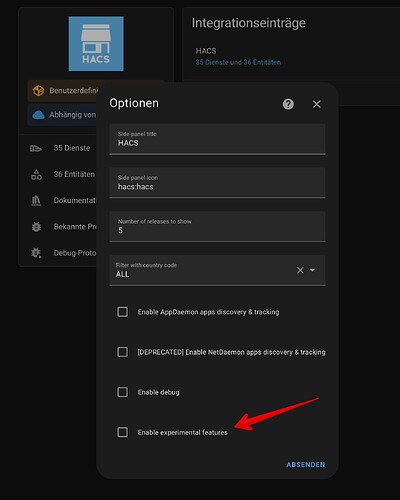This screenshot has height=500, width=400.
Task: Click the Integrationseinträge heading
Action: pyautogui.click(x=249, y=23)
